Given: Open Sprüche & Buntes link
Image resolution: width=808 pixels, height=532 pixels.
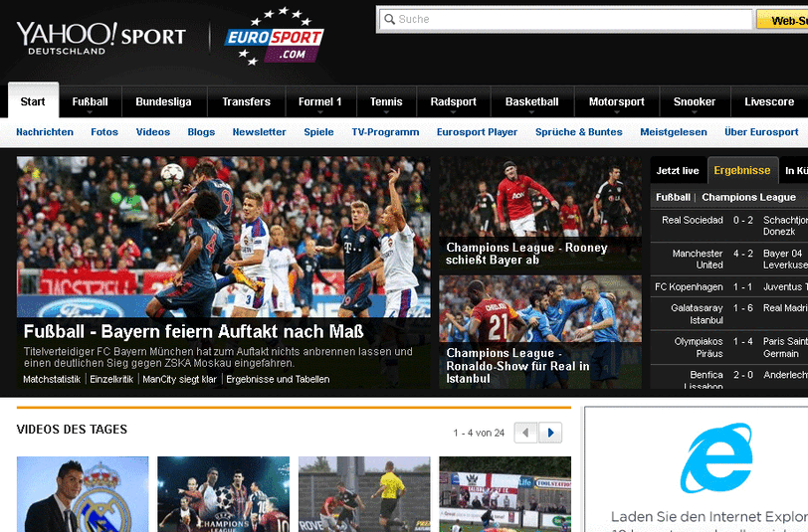Looking at the screenshot, I should [579, 132].
